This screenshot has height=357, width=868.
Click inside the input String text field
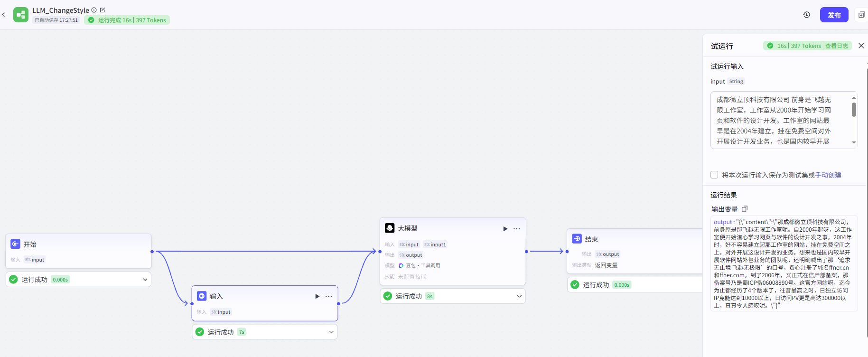[778, 120]
